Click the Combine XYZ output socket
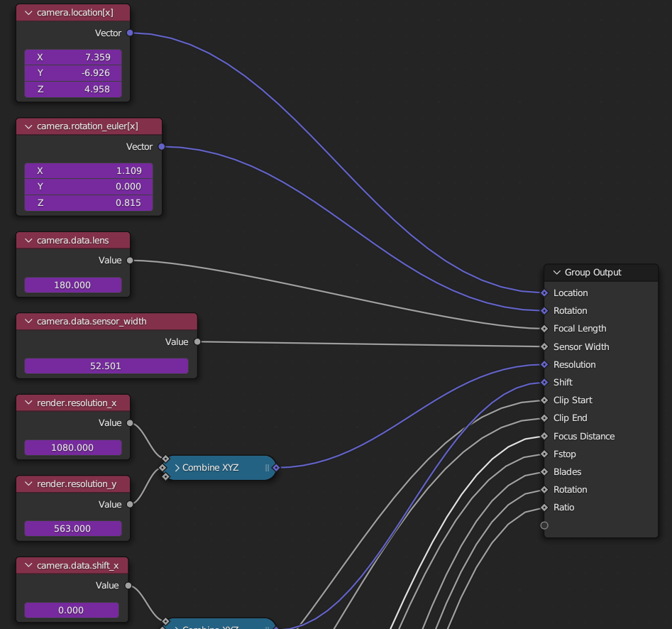Screen dimensions: 672x629 pos(276,468)
